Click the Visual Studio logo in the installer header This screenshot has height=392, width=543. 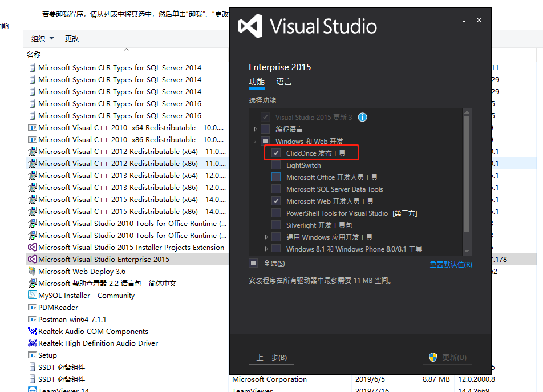(252, 26)
